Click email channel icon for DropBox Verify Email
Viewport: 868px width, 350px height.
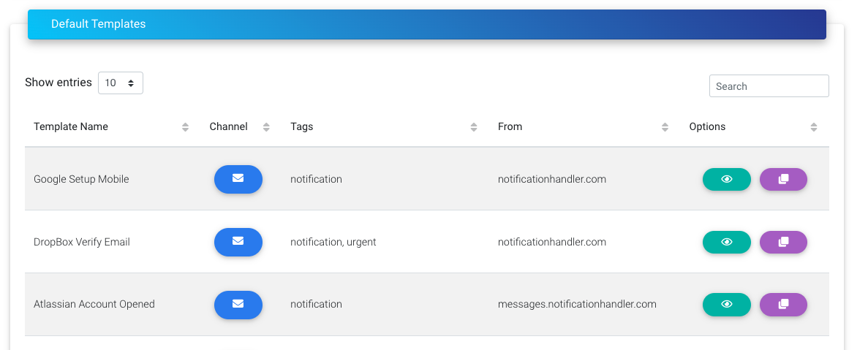(x=238, y=242)
